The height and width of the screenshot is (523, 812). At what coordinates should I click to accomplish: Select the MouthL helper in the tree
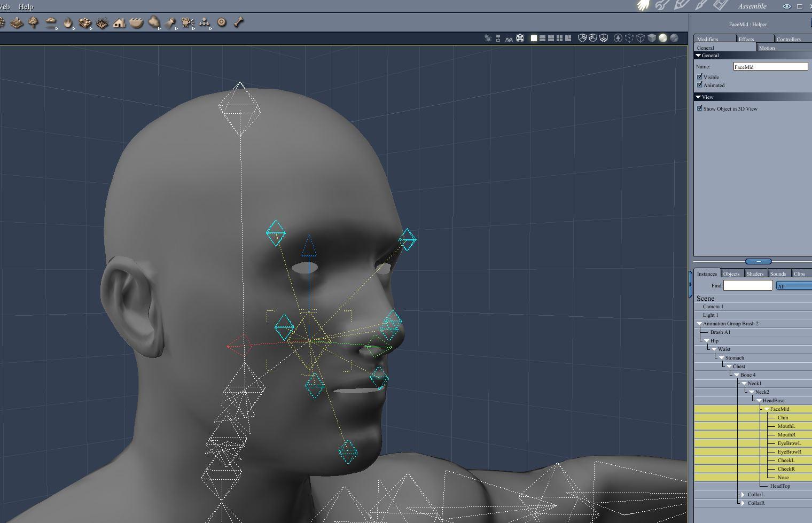pyautogui.click(x=786, y=426)
